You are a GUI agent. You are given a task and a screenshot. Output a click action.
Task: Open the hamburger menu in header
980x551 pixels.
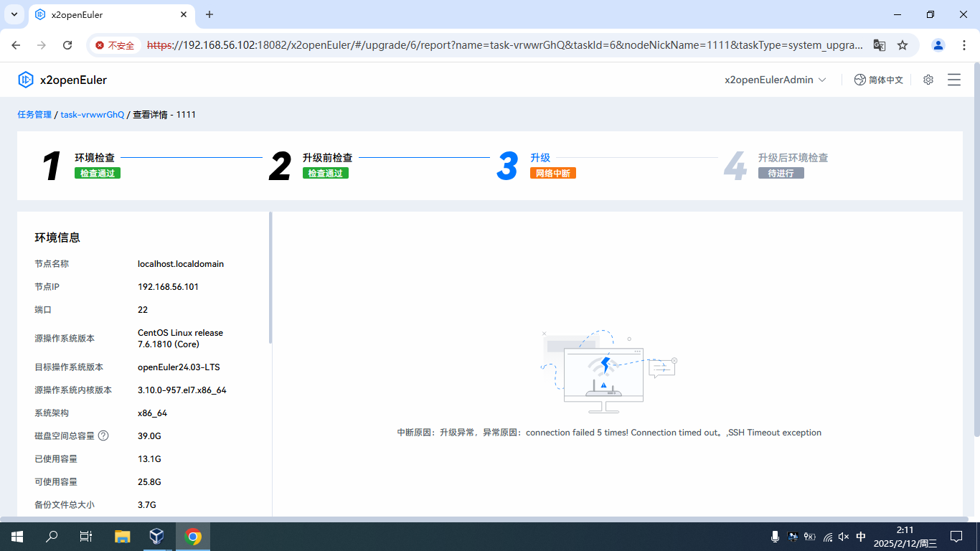pyautogui.click(x=954, y=80)
